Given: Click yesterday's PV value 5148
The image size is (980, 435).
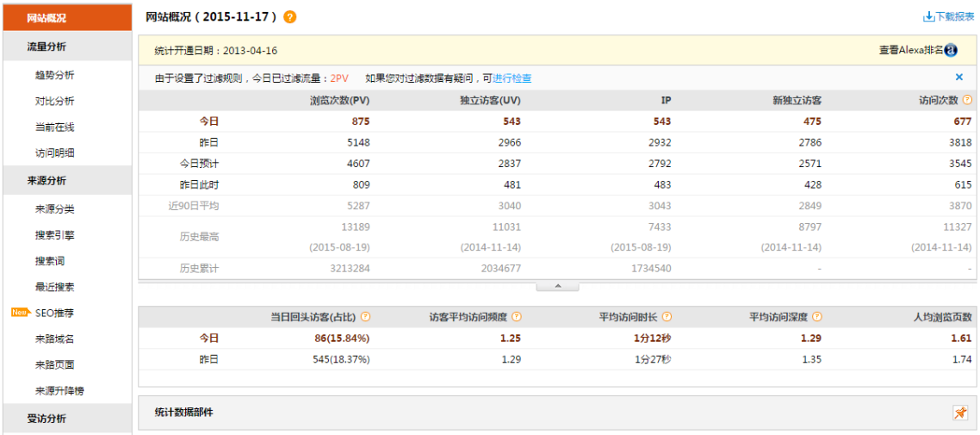Looking at the screenshot, I should (x=359, y=142).
